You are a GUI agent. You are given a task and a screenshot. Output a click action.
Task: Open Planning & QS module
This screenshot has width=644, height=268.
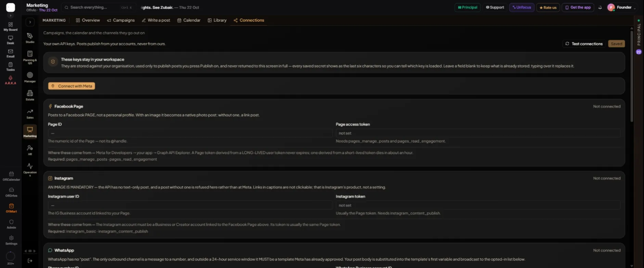(30, 57)
